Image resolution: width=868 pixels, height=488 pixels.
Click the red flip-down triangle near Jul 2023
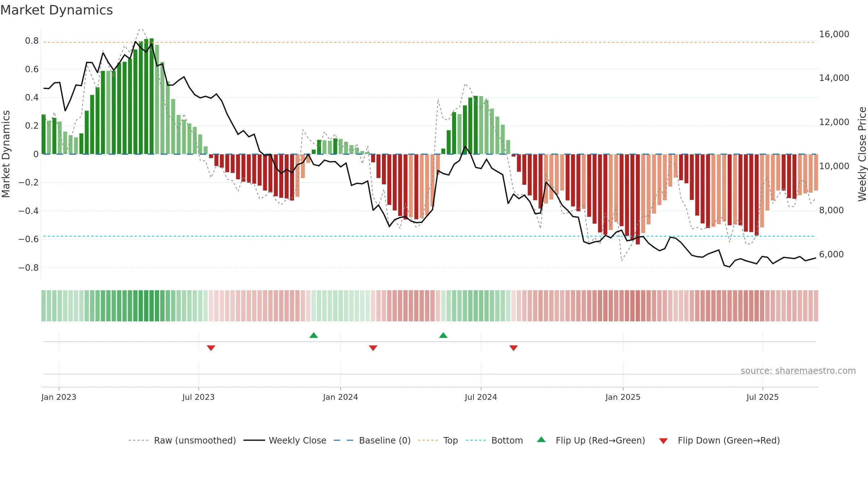(211, 348)
